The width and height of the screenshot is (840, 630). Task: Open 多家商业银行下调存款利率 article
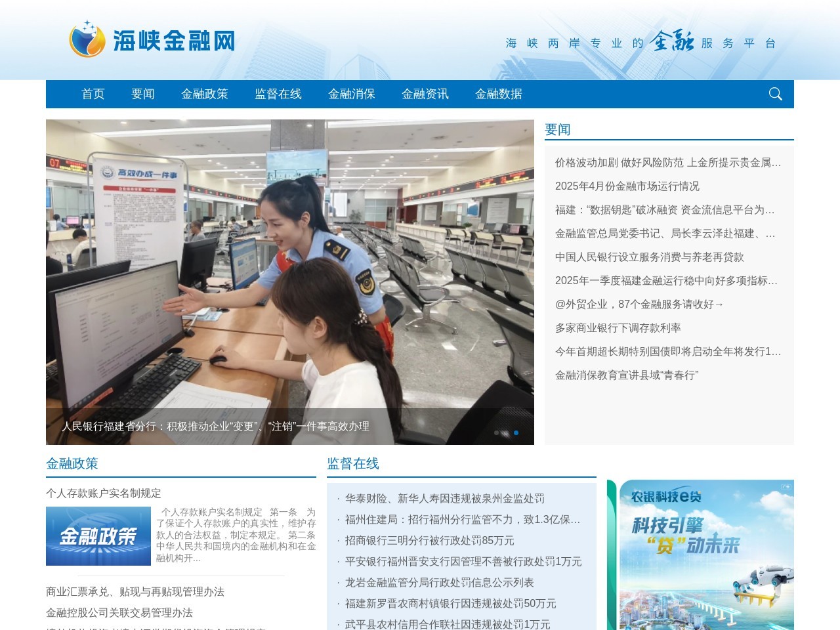pos(618,328)
